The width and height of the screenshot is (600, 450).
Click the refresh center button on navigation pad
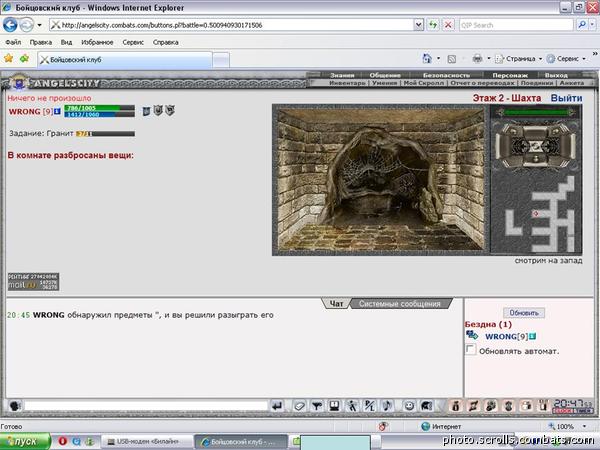coord(535,146)
